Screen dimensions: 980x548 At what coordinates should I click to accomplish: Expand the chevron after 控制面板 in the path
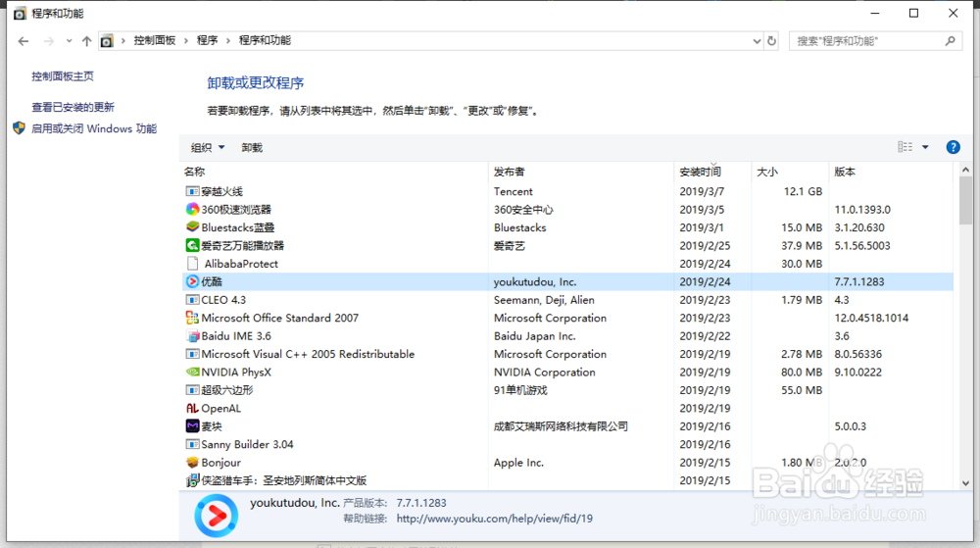186,40
